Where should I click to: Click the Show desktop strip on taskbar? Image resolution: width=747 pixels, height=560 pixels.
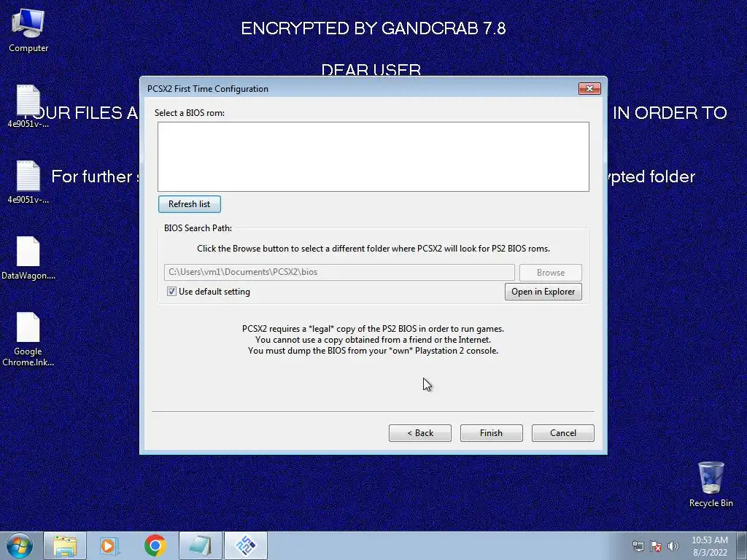[742, 545]
